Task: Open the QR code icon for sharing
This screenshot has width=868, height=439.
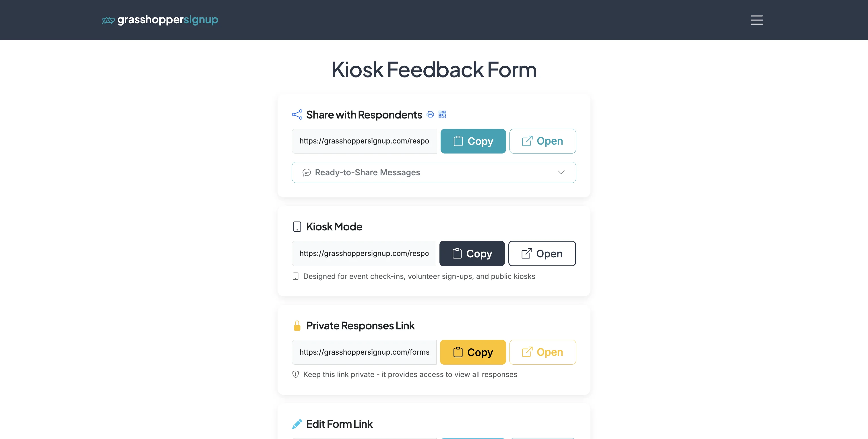Action: pos(442,114)
